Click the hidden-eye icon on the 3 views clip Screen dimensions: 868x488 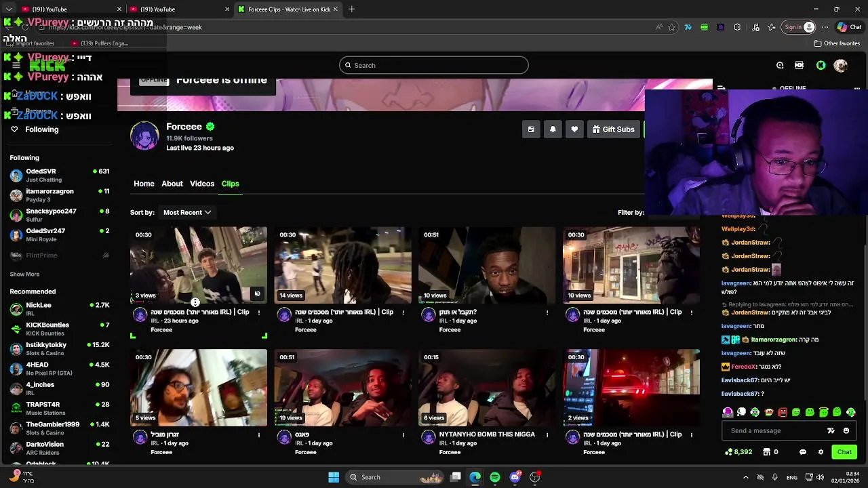coord(257,294)
